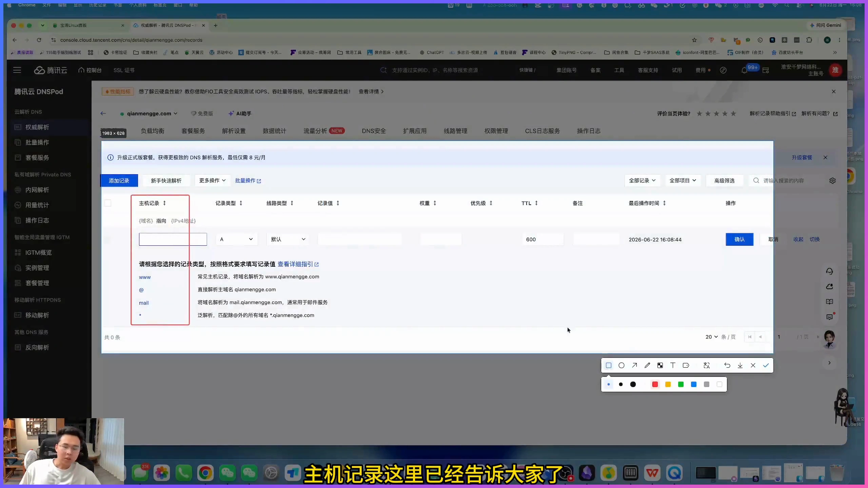Pick the green annotation color
868x488 pixels.
click(x=681, y=384)
